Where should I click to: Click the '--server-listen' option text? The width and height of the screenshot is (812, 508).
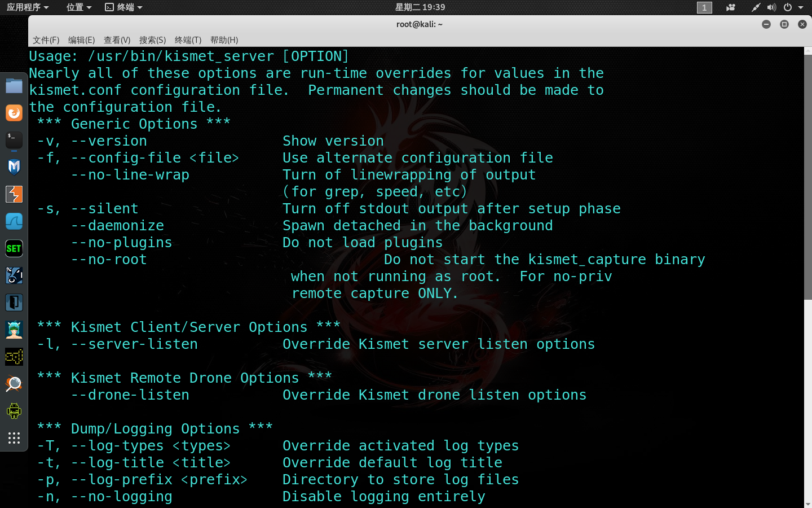(134, 344)
